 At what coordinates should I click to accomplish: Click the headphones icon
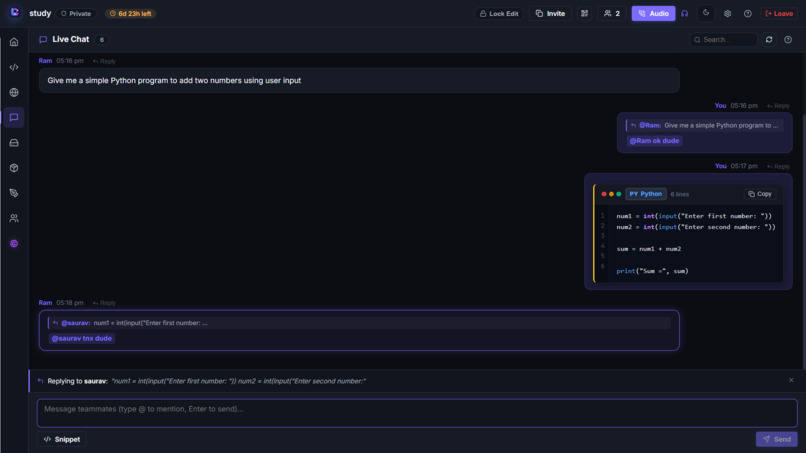click(x=685, y=14)
